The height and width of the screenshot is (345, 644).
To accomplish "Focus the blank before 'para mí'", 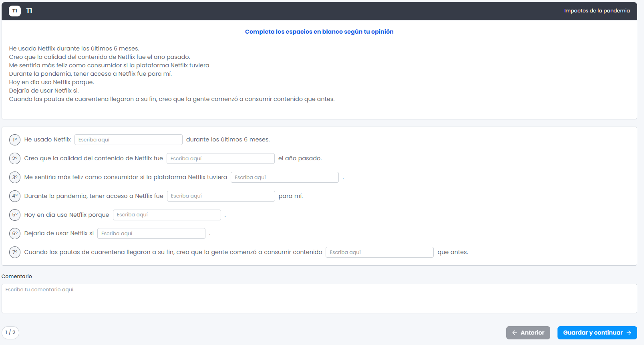I will coord(221,196).
